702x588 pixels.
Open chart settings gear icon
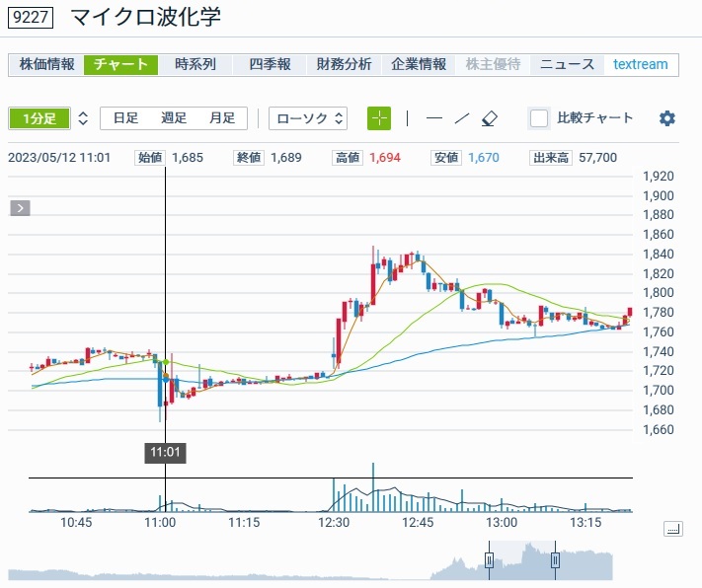(667, 118)
